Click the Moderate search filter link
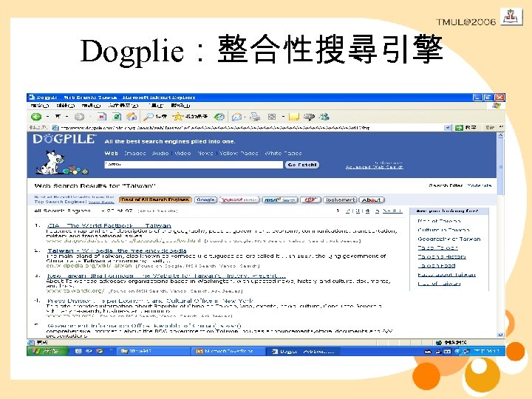Image resolution: width=532 pixels, height=399 pixels. [479, 185]
